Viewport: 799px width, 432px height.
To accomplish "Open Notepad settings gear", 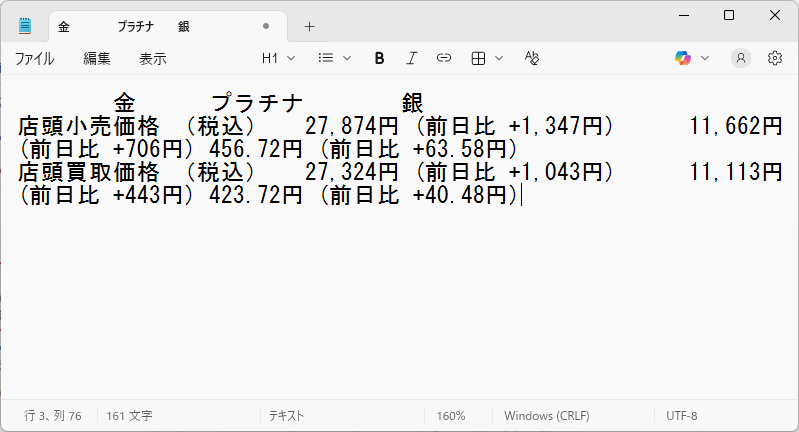I will (x=774, y=58).
